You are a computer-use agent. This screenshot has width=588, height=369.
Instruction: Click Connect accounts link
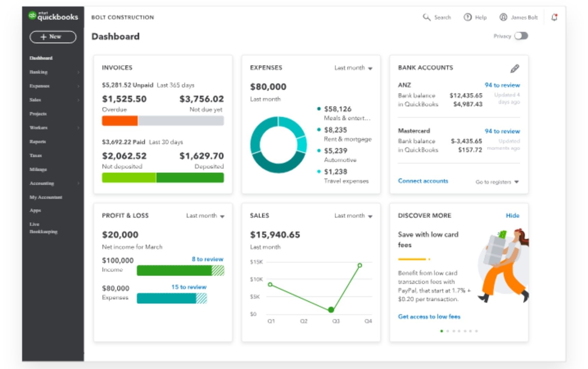423,181
